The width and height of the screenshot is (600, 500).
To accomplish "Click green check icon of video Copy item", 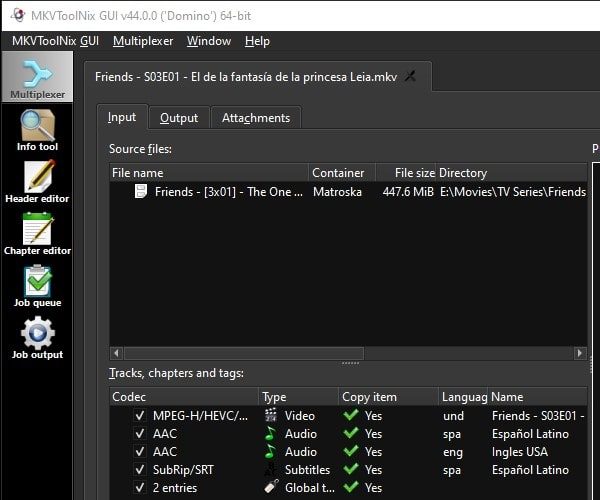I will pos(351,415).
